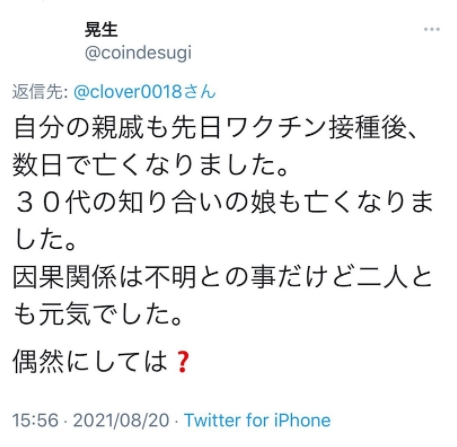Click the 15:56 timestamp
Image resolution: width=457 pixels, height=447 pixels.
pyautogui.click(x=35, y=420)
